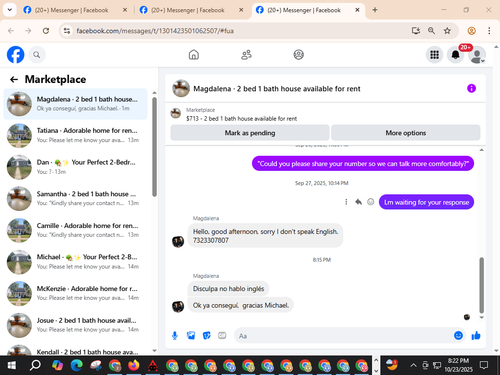Open the Friends icon

click(x=246, y=55)
